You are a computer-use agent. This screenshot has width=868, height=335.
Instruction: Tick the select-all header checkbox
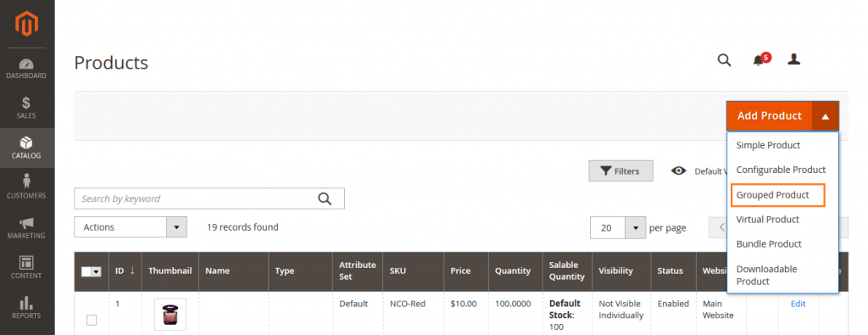coord(86,272)
